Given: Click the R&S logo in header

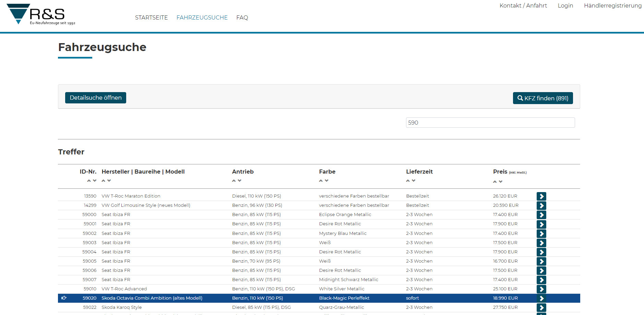Looking at the screenshot, I should 41,14.
